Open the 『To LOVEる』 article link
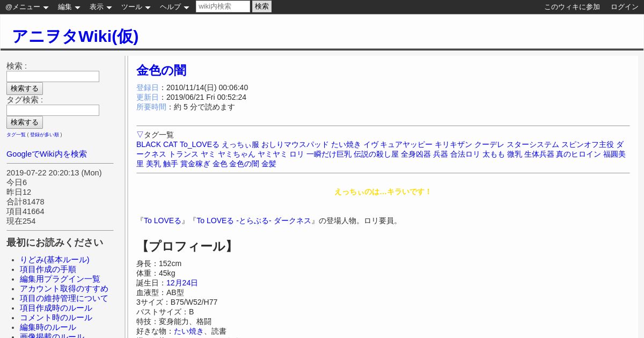The image size is (644, 338). pyautogui.click(x=163, y=221)
